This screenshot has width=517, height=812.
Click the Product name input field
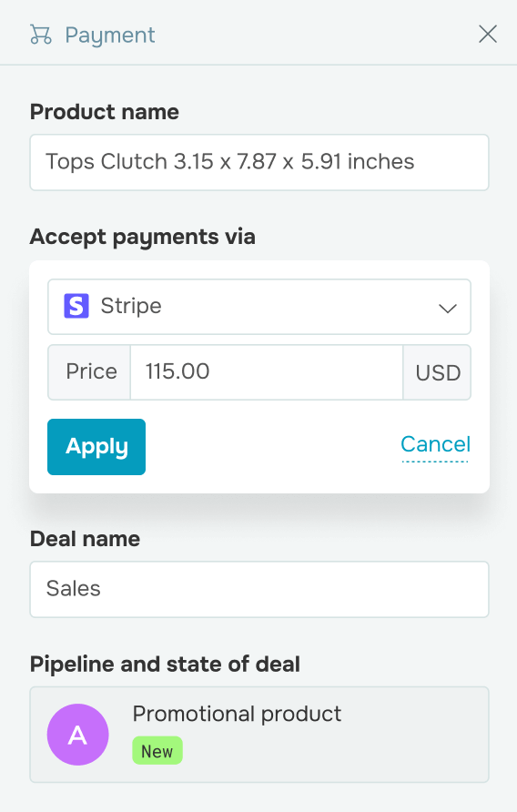[x=259, y=162]
